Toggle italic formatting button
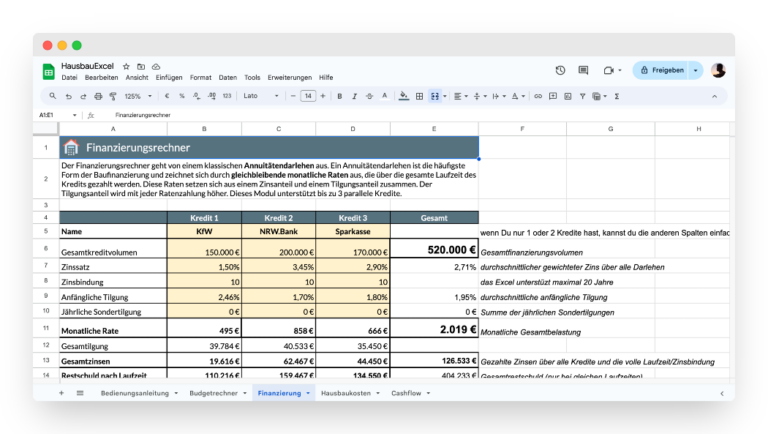The width and height of the screenshot is (768, 434). click(354, 96)
